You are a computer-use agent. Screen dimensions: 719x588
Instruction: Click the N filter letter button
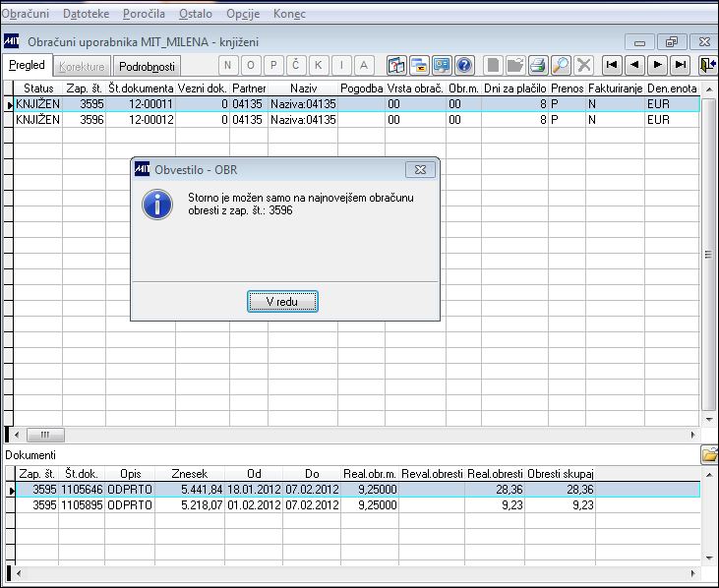click(x=228, y=65)
